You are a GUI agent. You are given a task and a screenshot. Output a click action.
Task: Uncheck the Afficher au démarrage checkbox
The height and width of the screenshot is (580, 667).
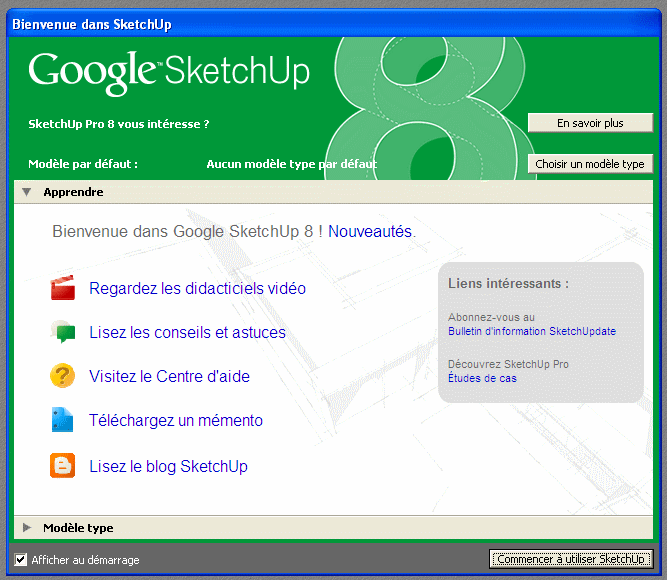click(x=20, y=559)
